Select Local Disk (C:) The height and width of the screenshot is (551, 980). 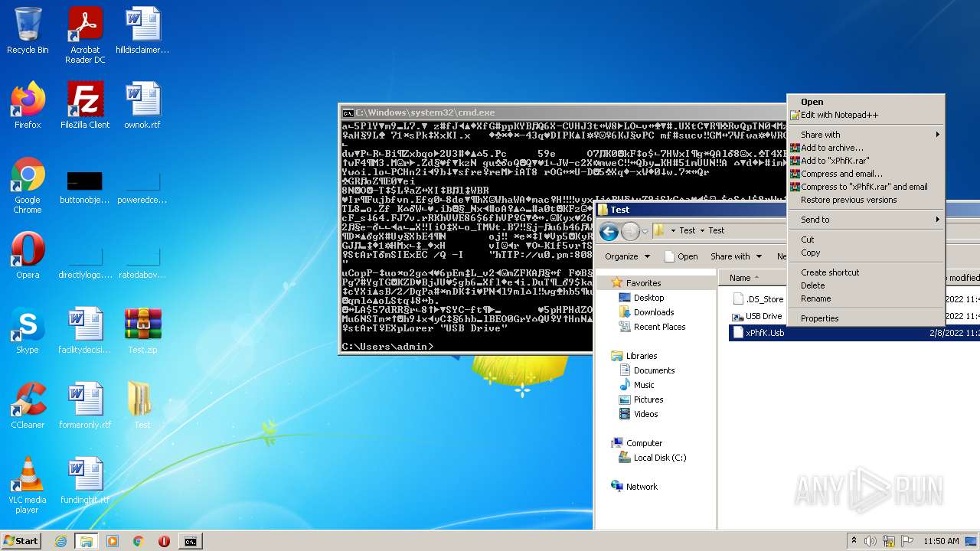659,458
